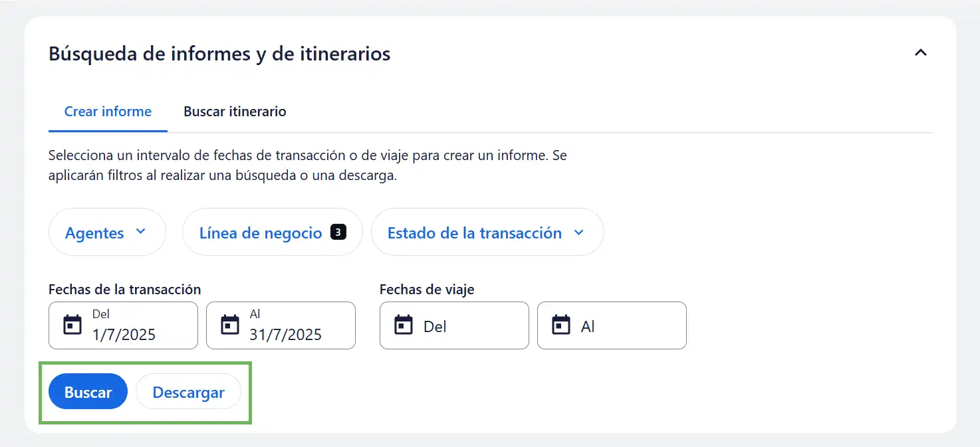The width and height of the screenshot is (980, 447).
Task: Expand the Estado de la transacción dropdown
Action: point(474,233)
